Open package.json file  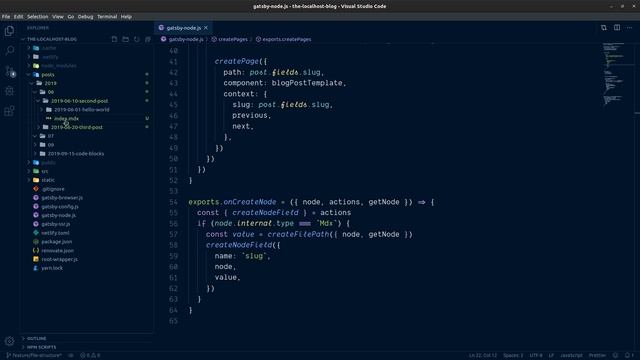pos(57,242)
